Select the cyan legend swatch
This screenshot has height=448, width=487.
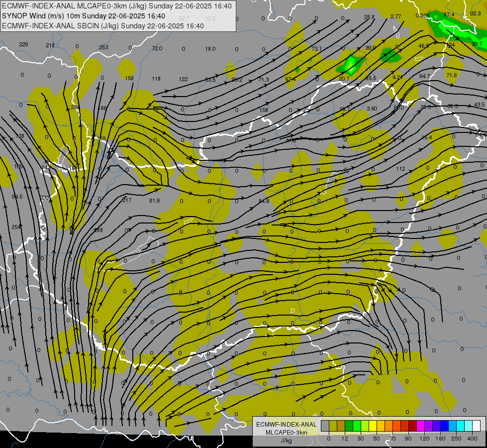(x=460, y=426)
